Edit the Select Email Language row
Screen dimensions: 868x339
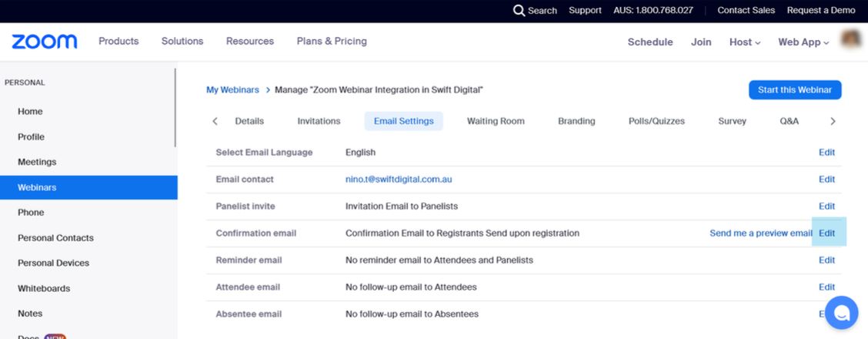826,153
